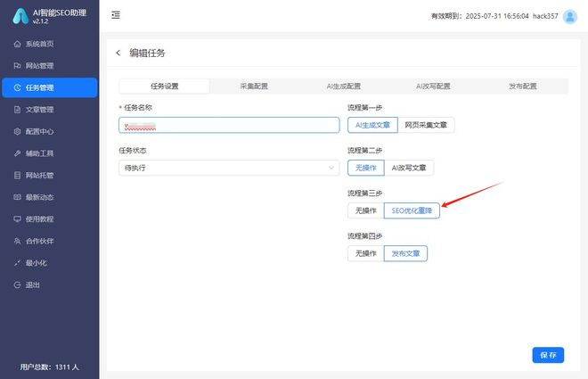
Task: Choose 无操作 under 流程第四步
Action: (x=365, y=253)
